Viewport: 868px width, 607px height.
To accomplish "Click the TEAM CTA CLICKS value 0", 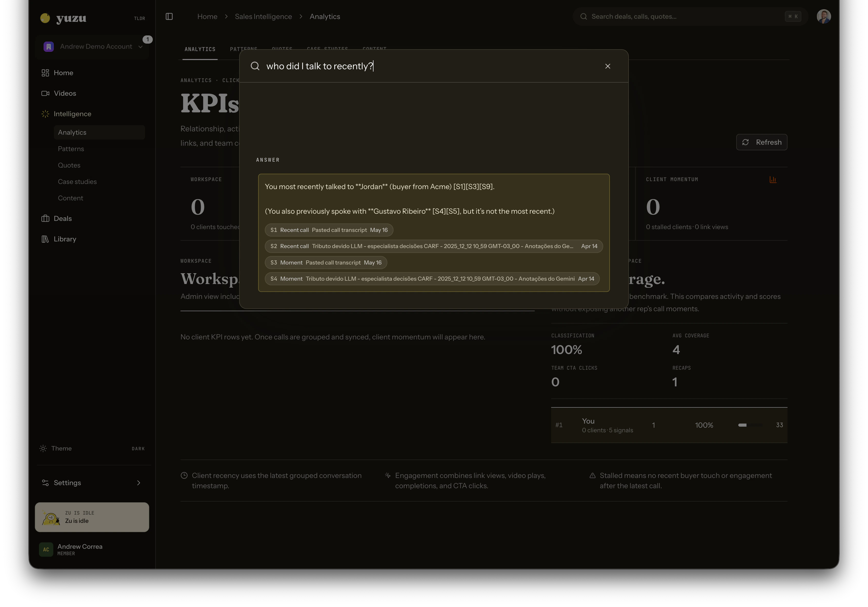I will coord(555,382).
